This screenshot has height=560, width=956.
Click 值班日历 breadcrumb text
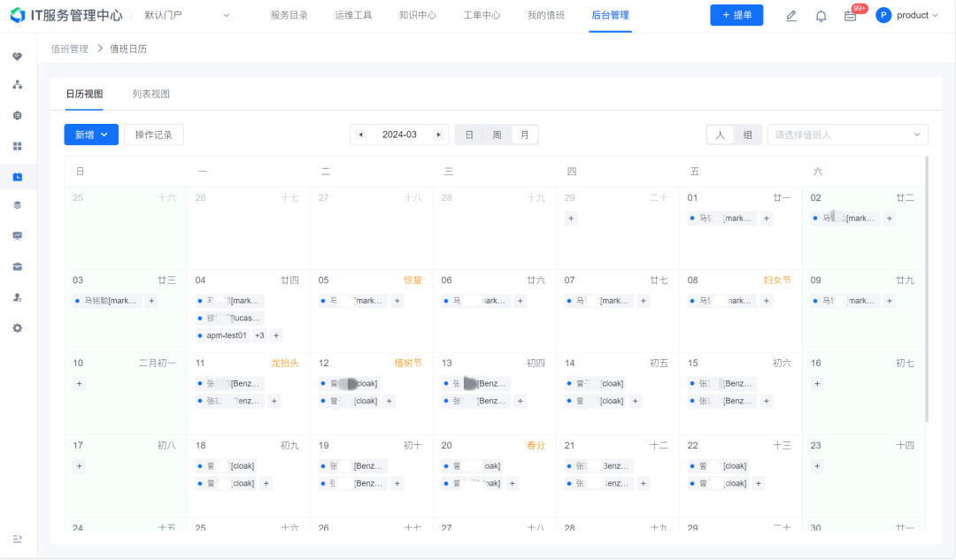click(x=128, y=49)
